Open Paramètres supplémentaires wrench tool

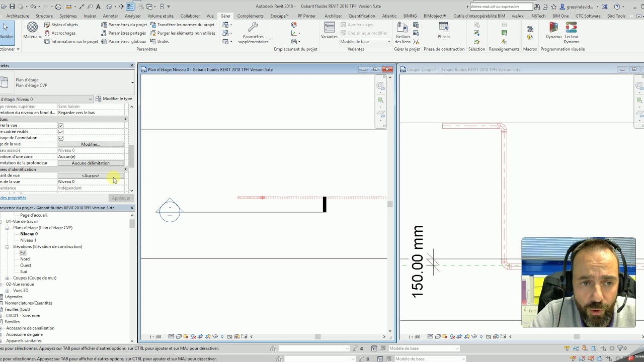click(x=253, y=33)
